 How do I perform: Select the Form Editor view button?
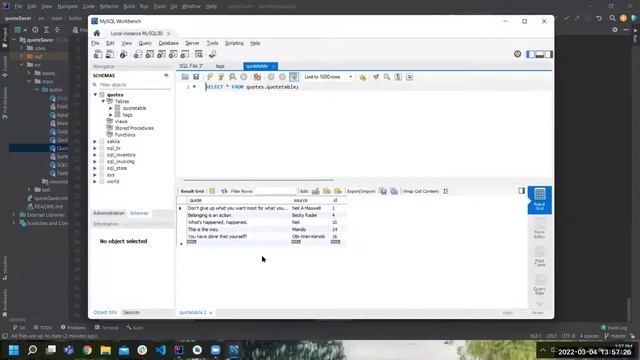click(x=540, y=228)
